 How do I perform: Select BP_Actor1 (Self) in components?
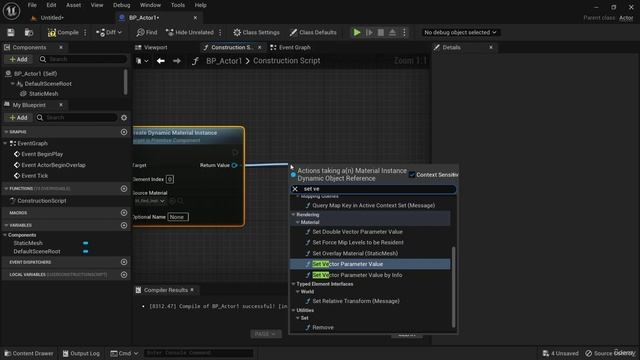pyautogui.click(x=36, y=73)
